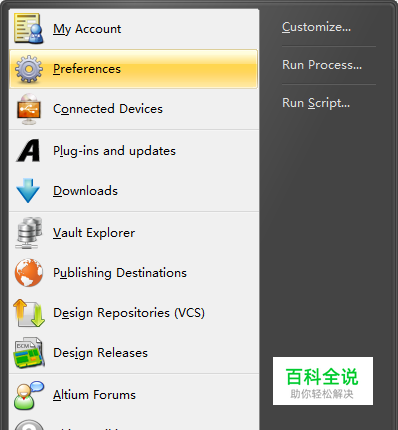The image size is (398, 430).
Task: Click the Customize... link
Action: pyautogui.click(x=316, y=27)
